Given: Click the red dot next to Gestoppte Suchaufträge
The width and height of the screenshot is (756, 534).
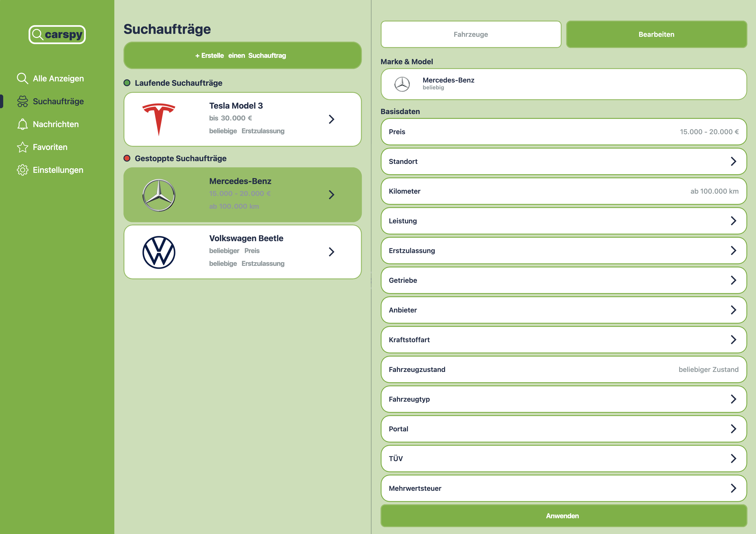Looking at the screenshot, I should 127,158.
